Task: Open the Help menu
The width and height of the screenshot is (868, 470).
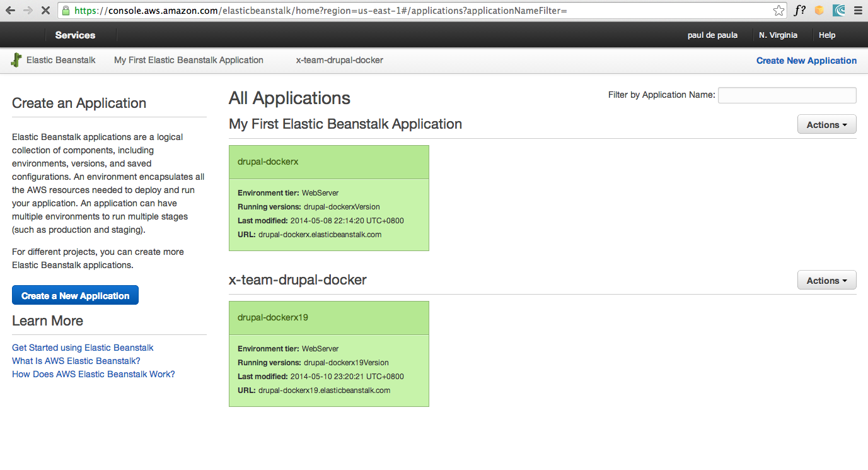Action: pyautogui.click(x=827, y=35)
